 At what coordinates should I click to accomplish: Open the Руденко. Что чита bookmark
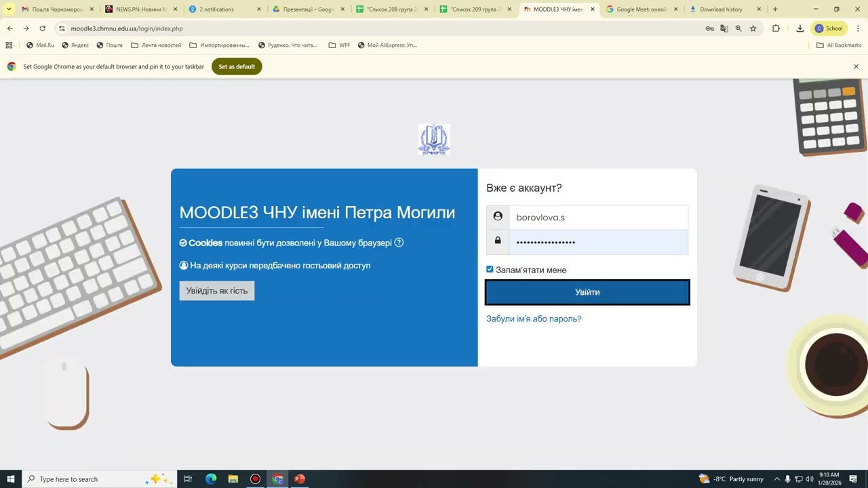coord(288,45)
